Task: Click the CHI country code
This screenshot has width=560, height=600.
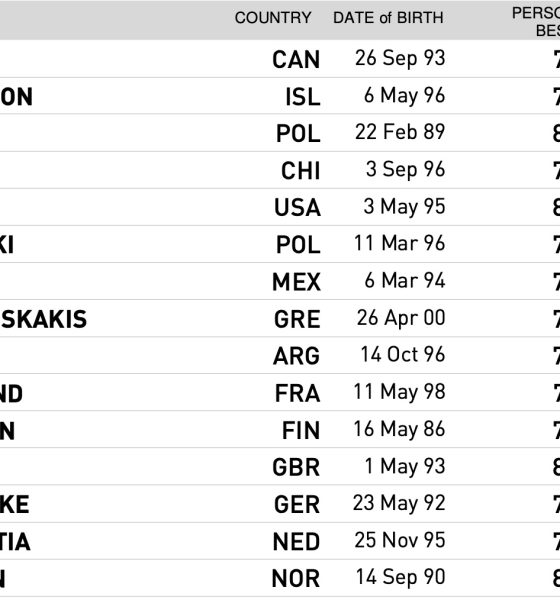Action: [x=300, y=171]
